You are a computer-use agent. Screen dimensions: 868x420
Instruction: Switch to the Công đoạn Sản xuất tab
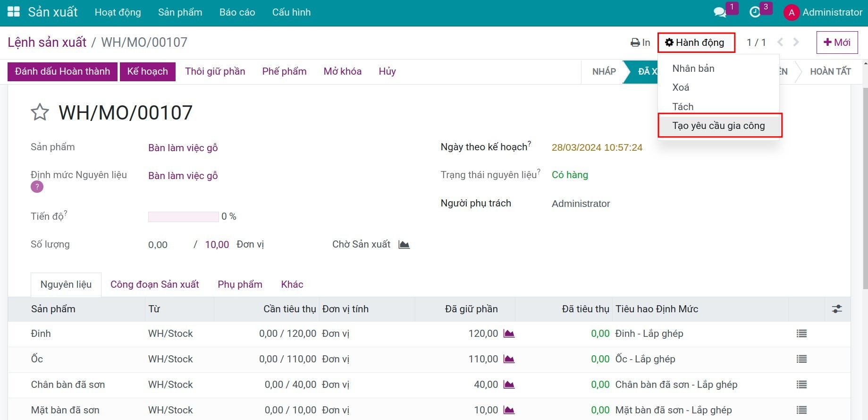pos(155,284)
